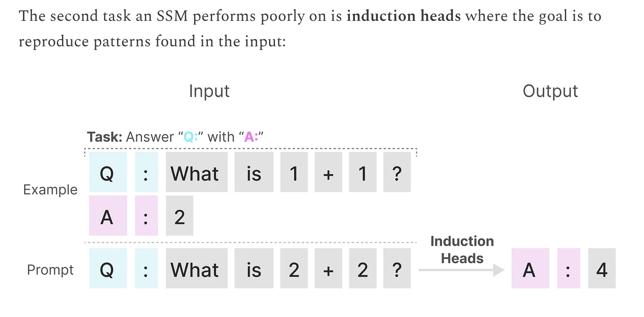Screen dimensions: 644x317
Task: Click the 'Output' heading
Action: [x=550, y=91]
